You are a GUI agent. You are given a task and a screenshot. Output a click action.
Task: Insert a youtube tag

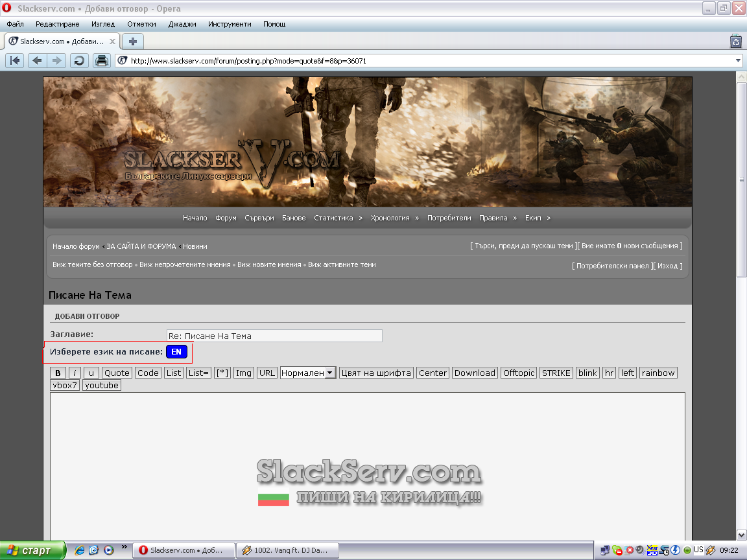(102, 385)
